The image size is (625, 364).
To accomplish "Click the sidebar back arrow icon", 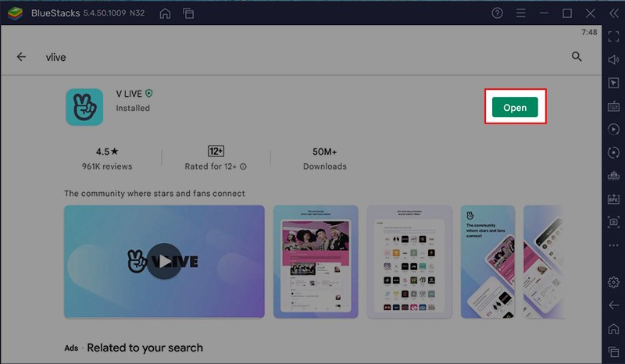I will click(613, 305).
